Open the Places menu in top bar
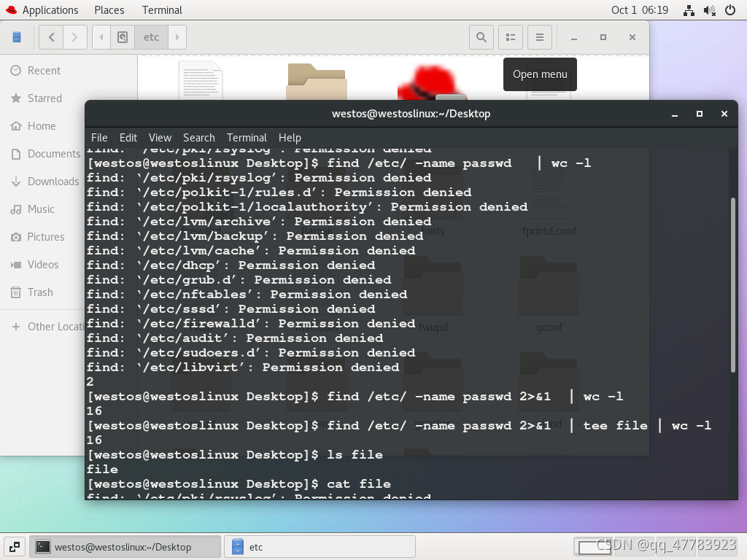Image resolution: width=747 pixels, height=560 pixels. pos(109,10)
